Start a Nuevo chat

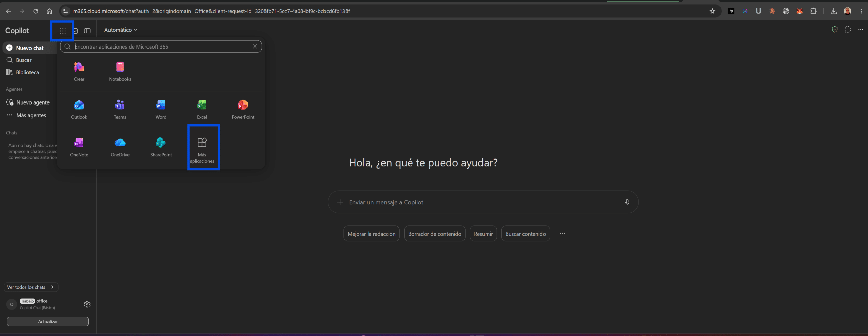(x=30, y=48)
